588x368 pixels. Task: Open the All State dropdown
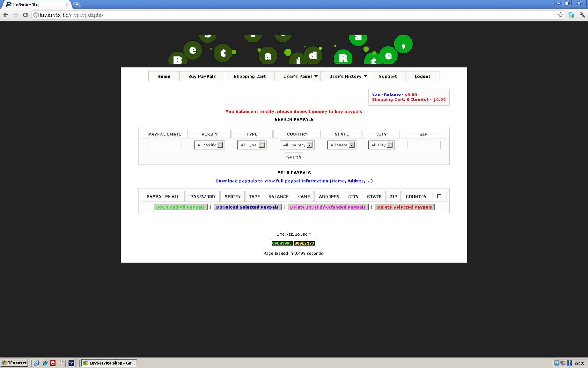[x=342, y=145]
